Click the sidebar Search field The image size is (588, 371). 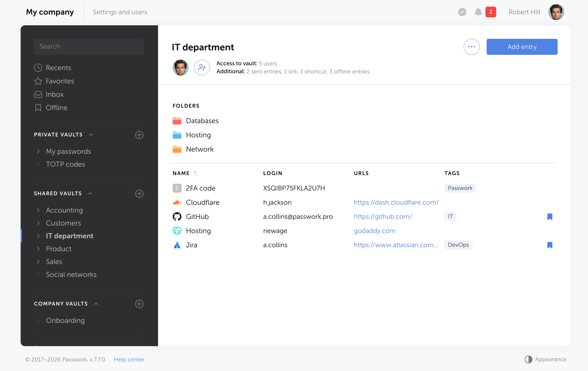pyautogui.click(x=89, y=46)
